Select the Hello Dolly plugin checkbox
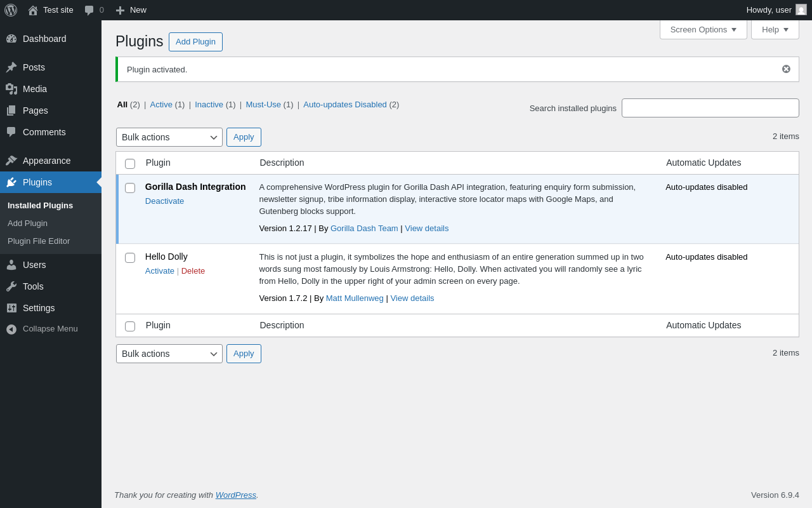812x508 pixels. click(x=130, y=258)
